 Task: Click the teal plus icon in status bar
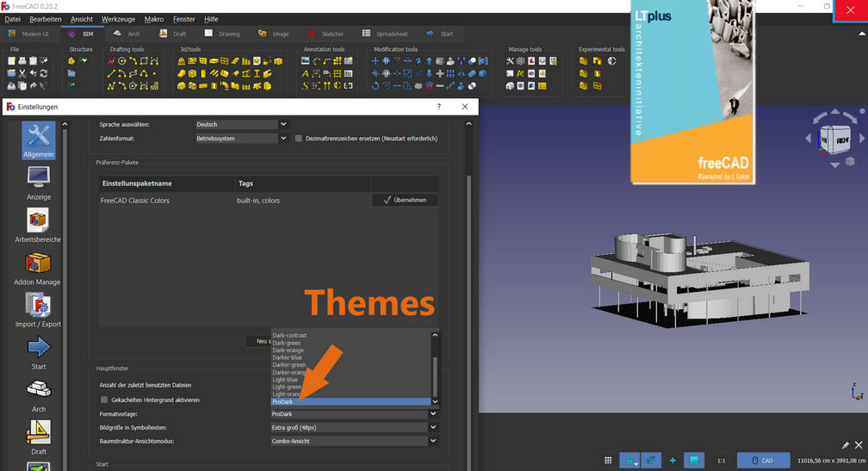(673, 460)
